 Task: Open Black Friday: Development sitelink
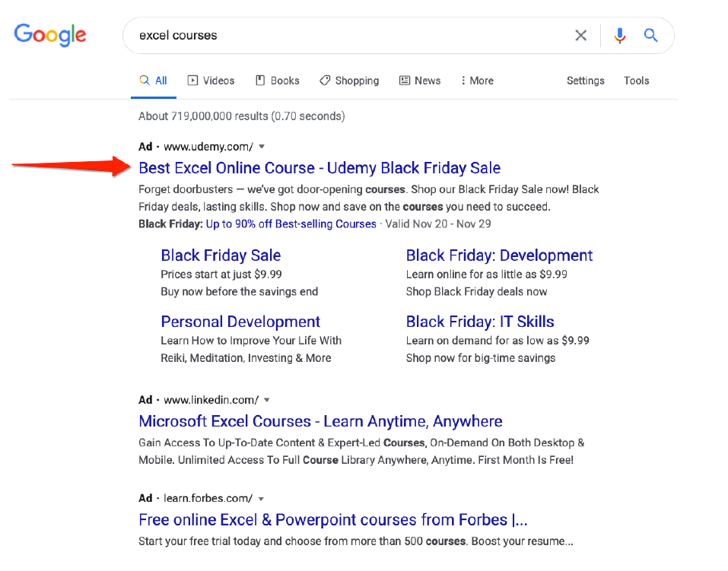(499, 255)
